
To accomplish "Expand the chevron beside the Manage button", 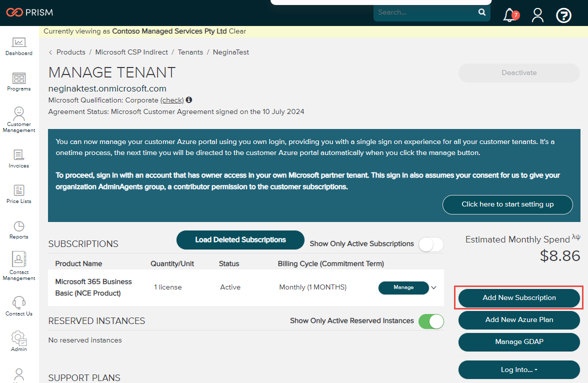I will pos(433,287).
